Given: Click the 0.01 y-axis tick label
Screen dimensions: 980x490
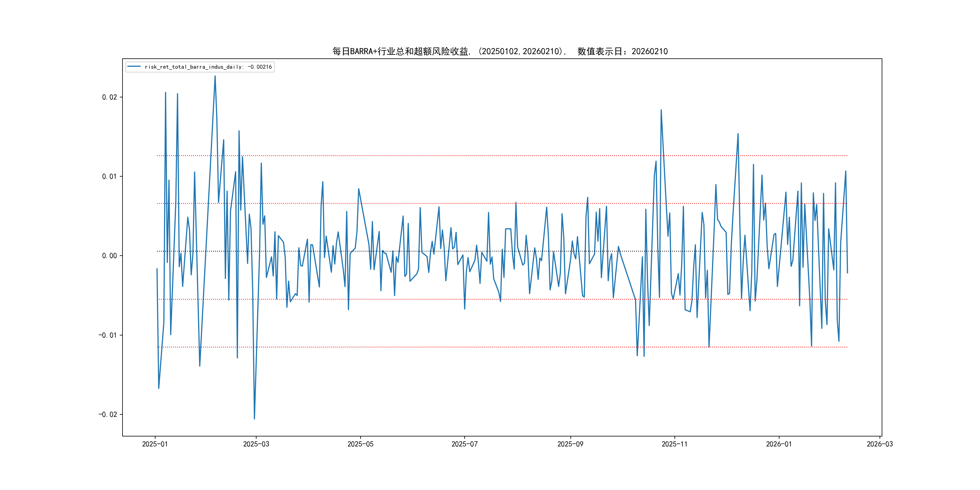Looking at the screenshot, I should point(109,177).
